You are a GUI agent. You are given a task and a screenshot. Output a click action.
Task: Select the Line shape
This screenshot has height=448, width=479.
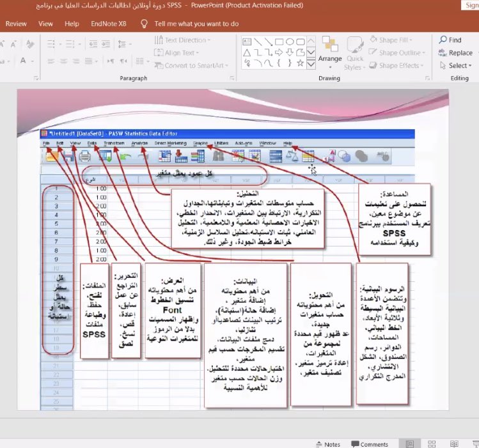coord(258,42)
